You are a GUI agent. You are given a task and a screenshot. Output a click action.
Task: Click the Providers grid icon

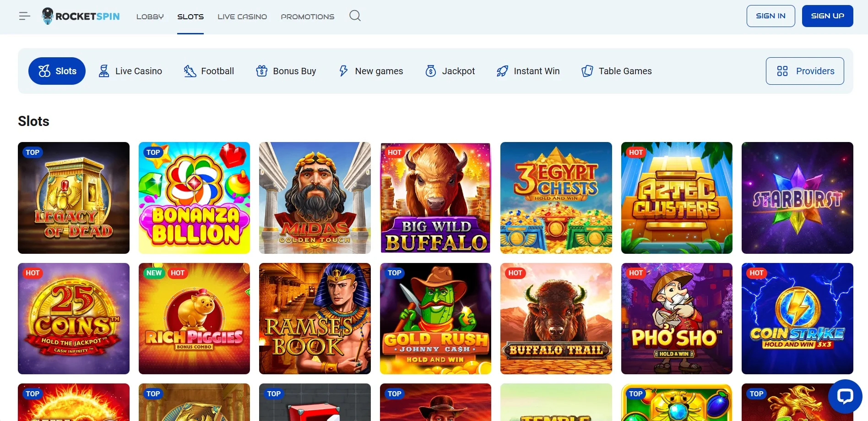[782, 71]
